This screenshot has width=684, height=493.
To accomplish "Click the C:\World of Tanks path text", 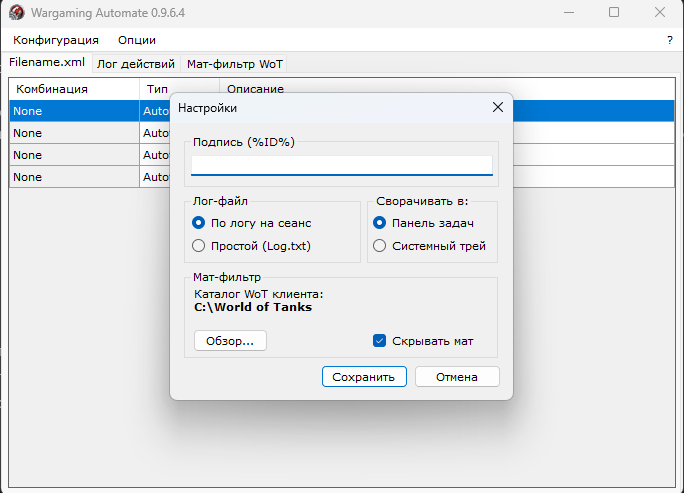I will [x=253, y=307].
